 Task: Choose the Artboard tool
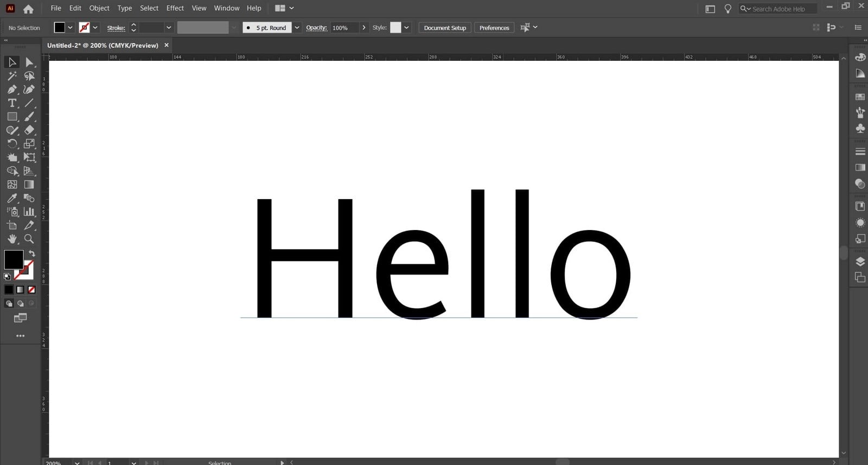(x=12, y=225)
